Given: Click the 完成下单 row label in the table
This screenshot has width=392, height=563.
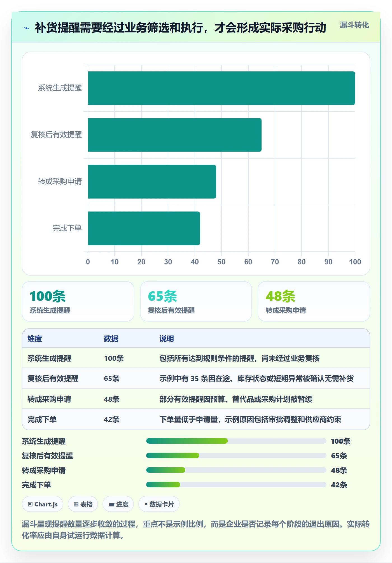Looking at the screenshot, I should (42, 419).
